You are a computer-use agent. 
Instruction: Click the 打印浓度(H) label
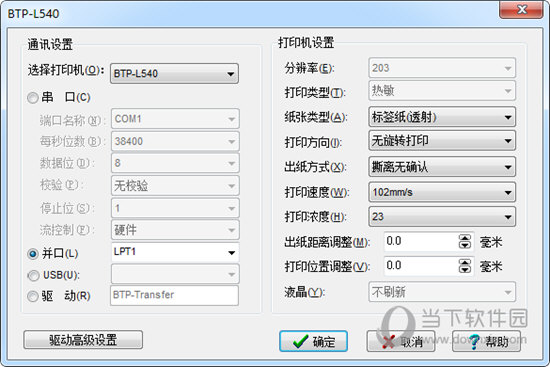(315, 217)
